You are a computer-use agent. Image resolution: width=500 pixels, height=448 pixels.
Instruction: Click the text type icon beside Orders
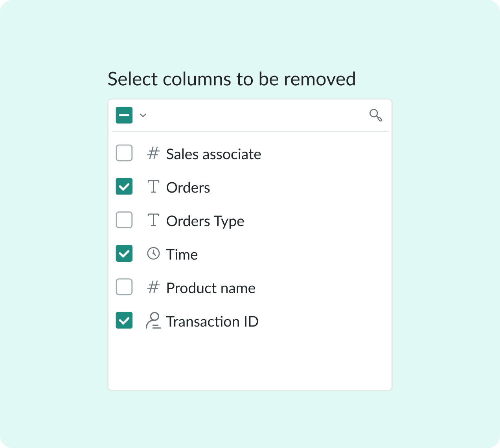point(153,187)
